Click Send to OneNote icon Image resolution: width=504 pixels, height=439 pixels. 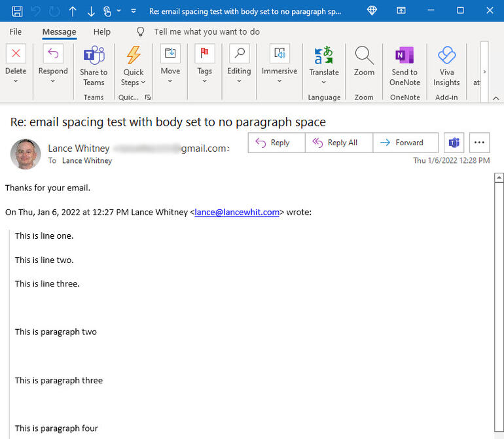[x=405, y=55]
